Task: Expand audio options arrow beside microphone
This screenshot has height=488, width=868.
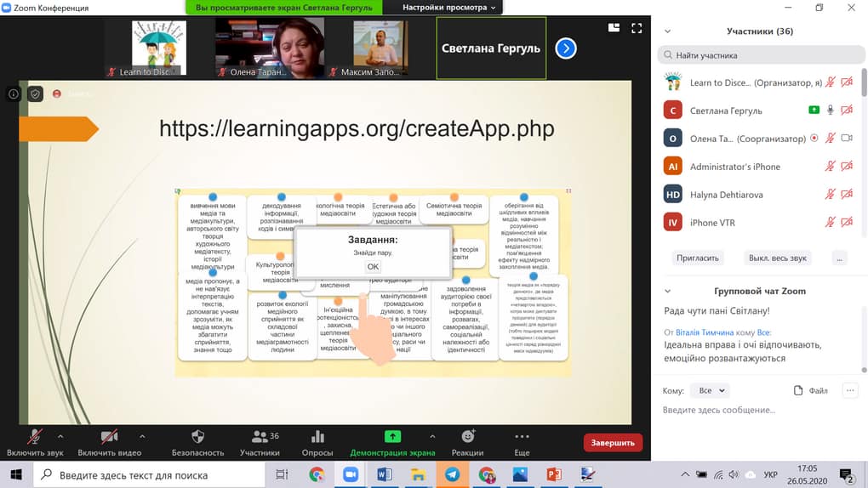Action: [60, 436]
